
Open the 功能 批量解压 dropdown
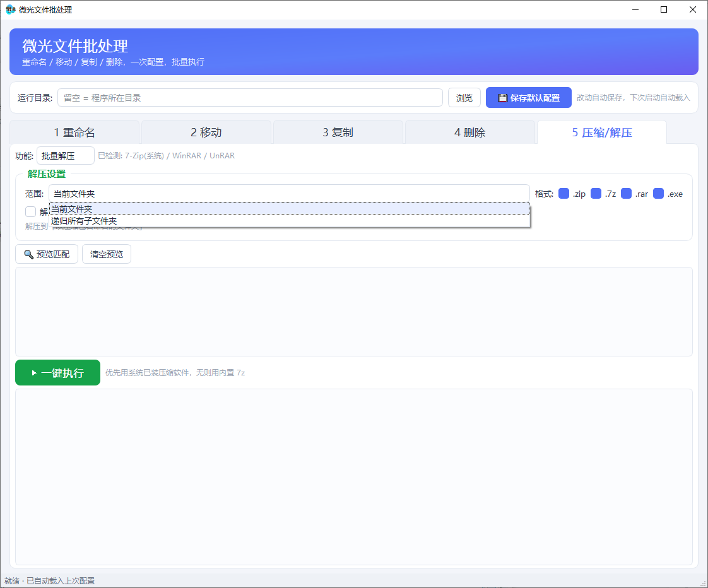click(66, 156)
